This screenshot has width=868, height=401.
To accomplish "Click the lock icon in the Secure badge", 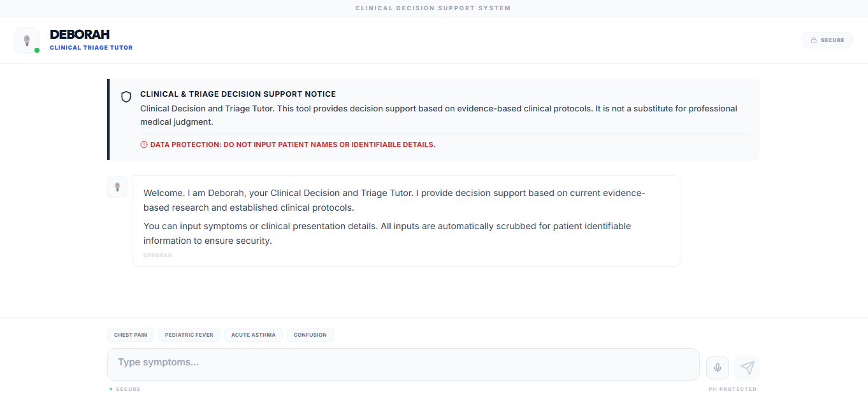I will (814, 40).
